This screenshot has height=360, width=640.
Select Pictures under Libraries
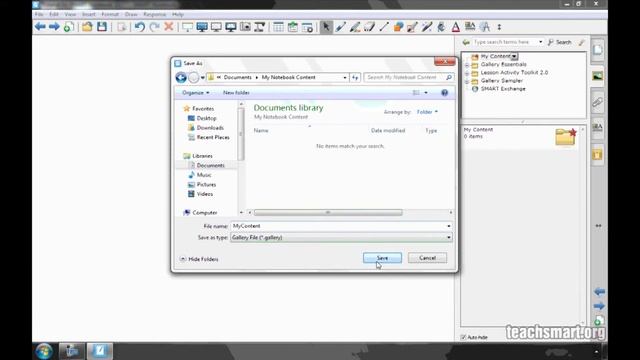202,184
